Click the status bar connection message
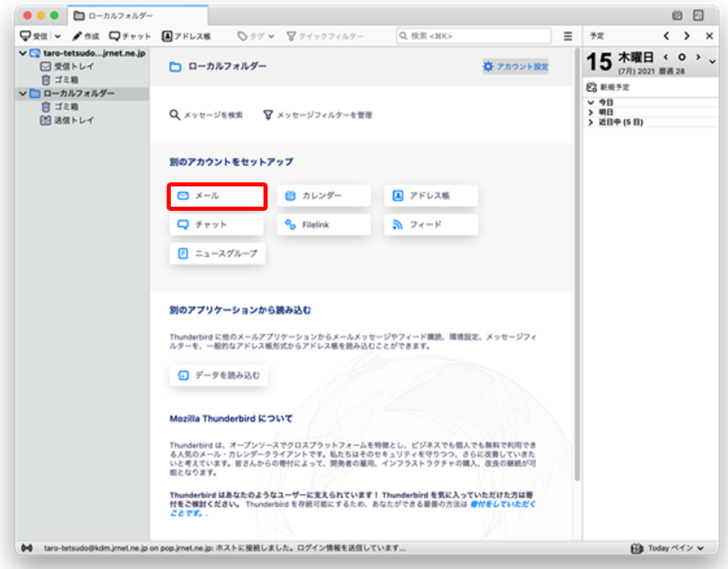 pyautogui.click(x=225, y=548)
